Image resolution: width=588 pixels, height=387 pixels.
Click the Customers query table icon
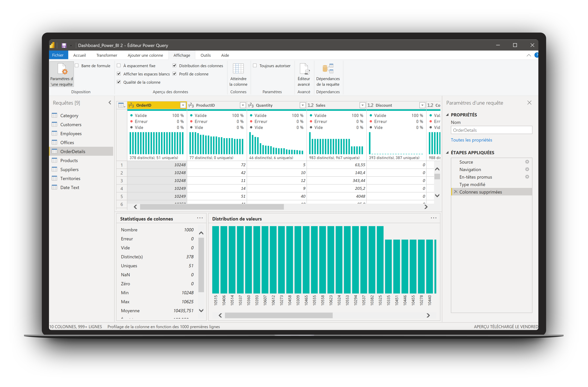pyautogui.click(x=54, y=124)
